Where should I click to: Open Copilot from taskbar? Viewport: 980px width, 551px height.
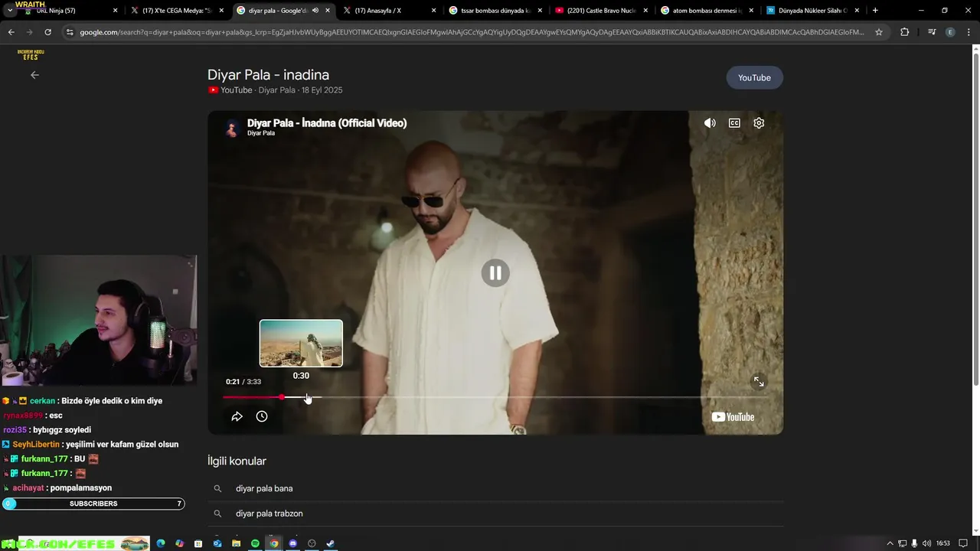[179, 543]
